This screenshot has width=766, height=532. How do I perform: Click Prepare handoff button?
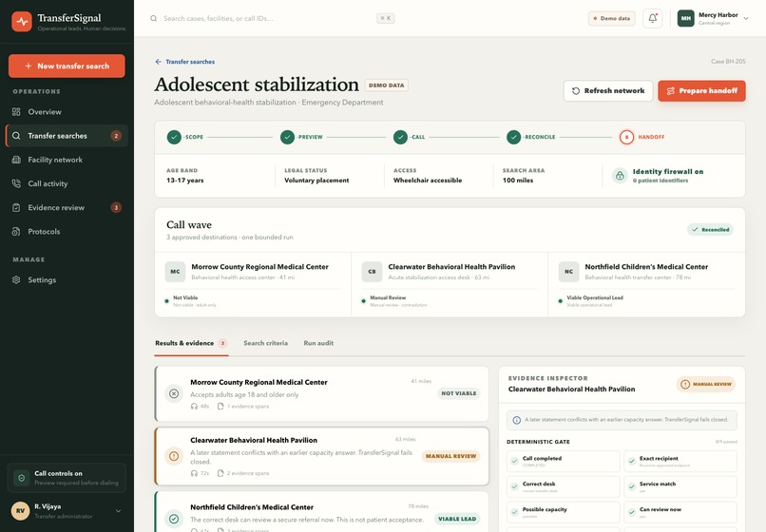click(x=701, y=91)
